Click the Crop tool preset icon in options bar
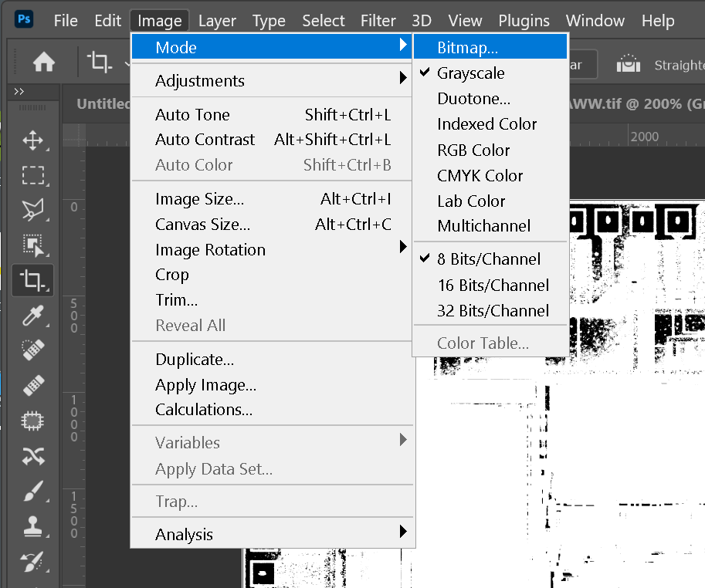 pyautogui.click(x=100, y=62)
